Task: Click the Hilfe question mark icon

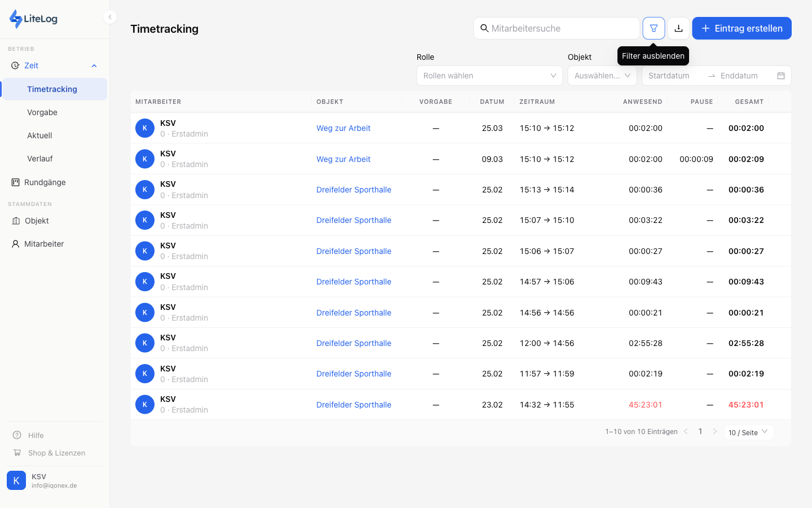Action: (17, 435)
